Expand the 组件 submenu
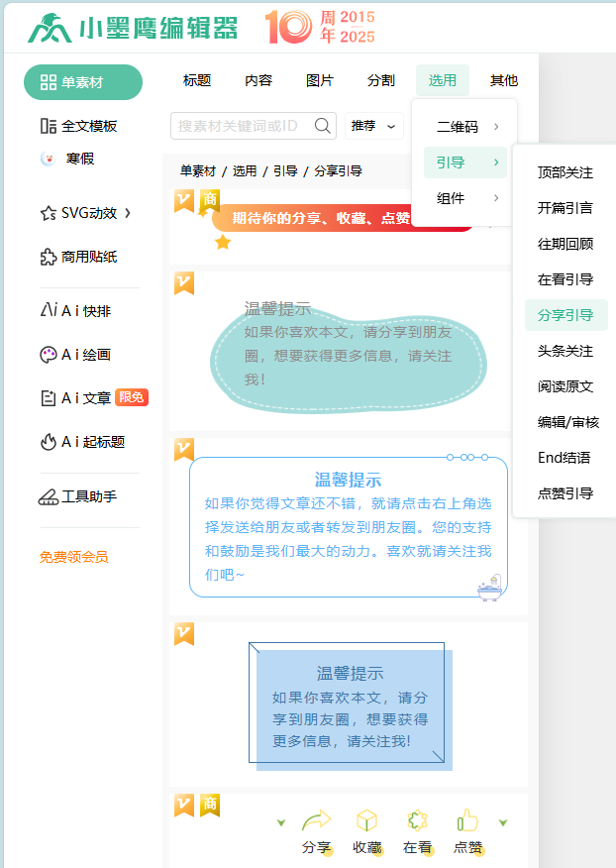Screen dimensions: 616x868 (465, 198)
